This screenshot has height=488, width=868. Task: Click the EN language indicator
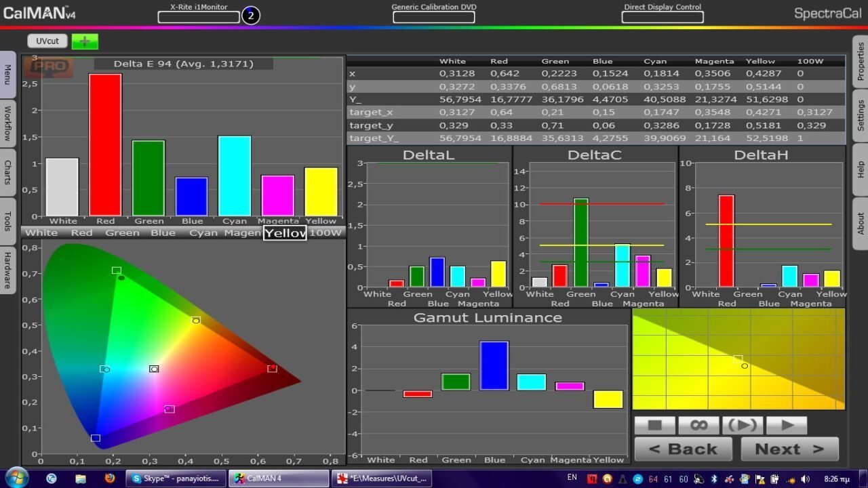(x=572, y=478)
